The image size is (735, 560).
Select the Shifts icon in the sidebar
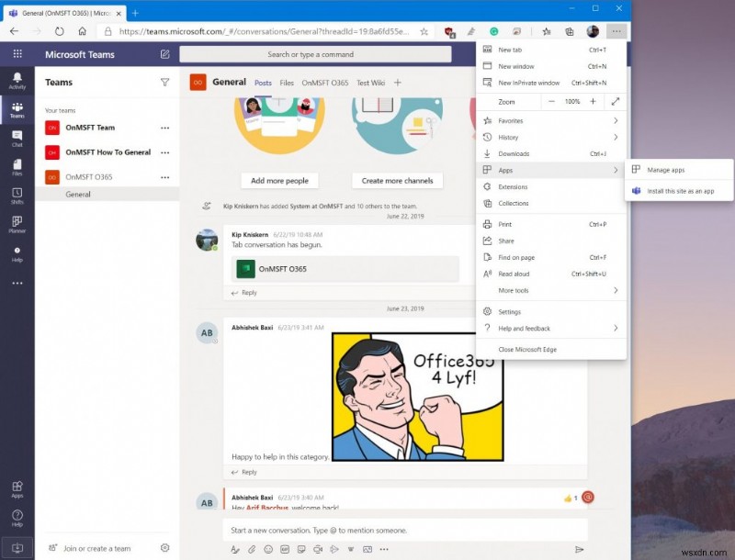pyautogui.click(x=17, y=195)
